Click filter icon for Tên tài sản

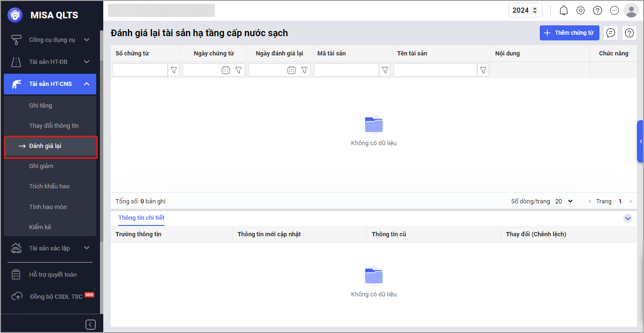point(483,70)
